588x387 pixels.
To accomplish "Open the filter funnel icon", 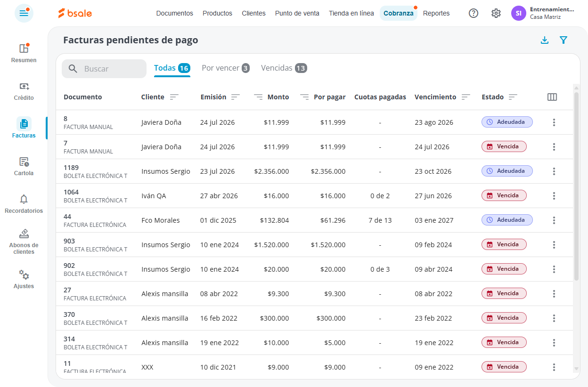I will point(563,40).
